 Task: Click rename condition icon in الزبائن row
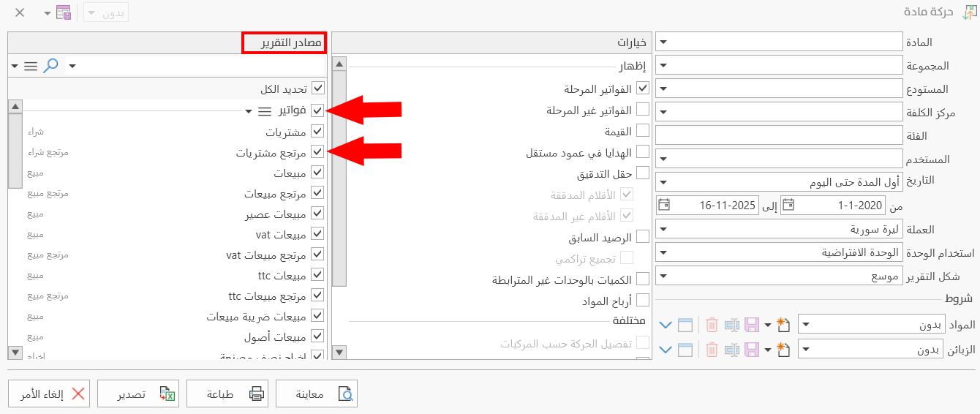(x=731, y=350)
